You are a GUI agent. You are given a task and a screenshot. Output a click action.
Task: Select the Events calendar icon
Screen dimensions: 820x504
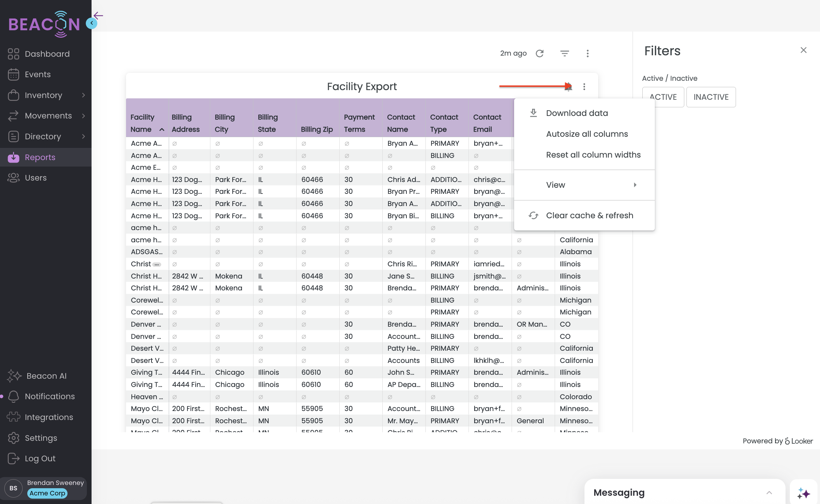(x=13, y=74)
